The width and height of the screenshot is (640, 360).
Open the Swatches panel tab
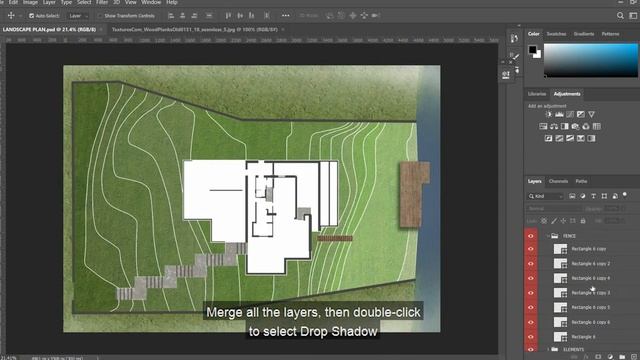(x=556, y=34)
